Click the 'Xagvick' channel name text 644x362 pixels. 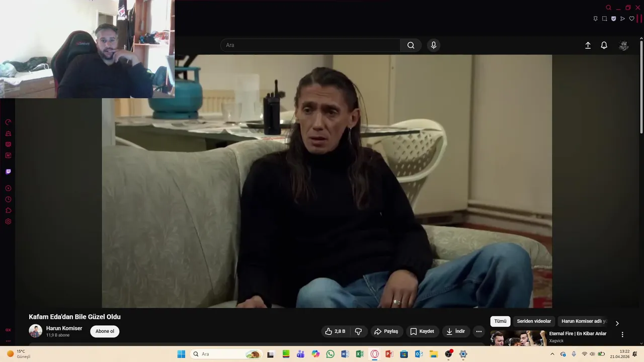(x=556, y=341)
